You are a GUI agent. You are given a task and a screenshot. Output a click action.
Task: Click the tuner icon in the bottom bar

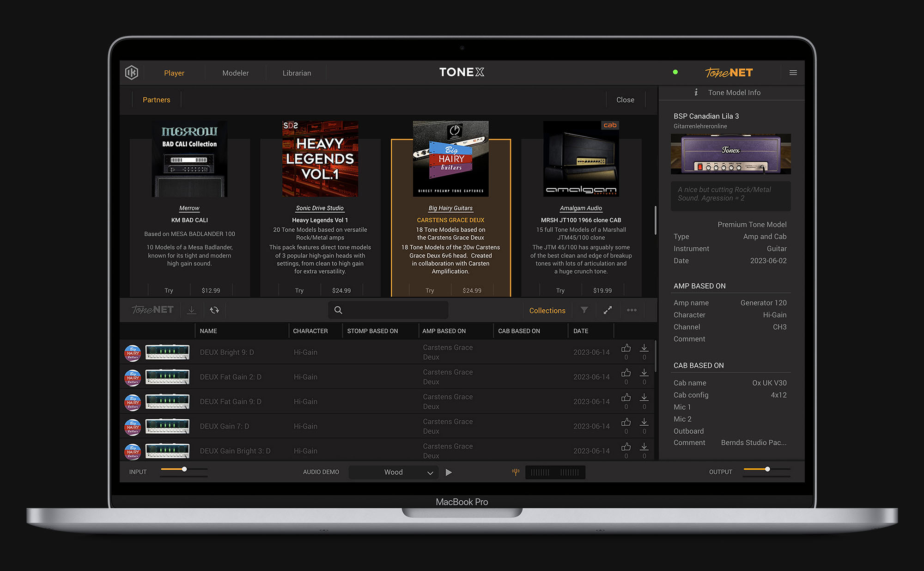click(515, 472)
